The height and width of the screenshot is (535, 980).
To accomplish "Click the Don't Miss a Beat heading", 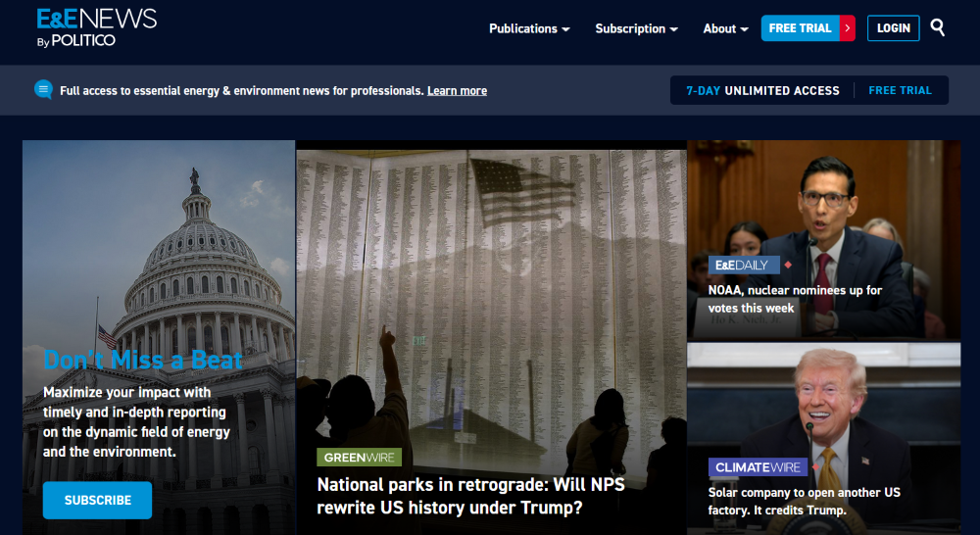I will 143,360.
